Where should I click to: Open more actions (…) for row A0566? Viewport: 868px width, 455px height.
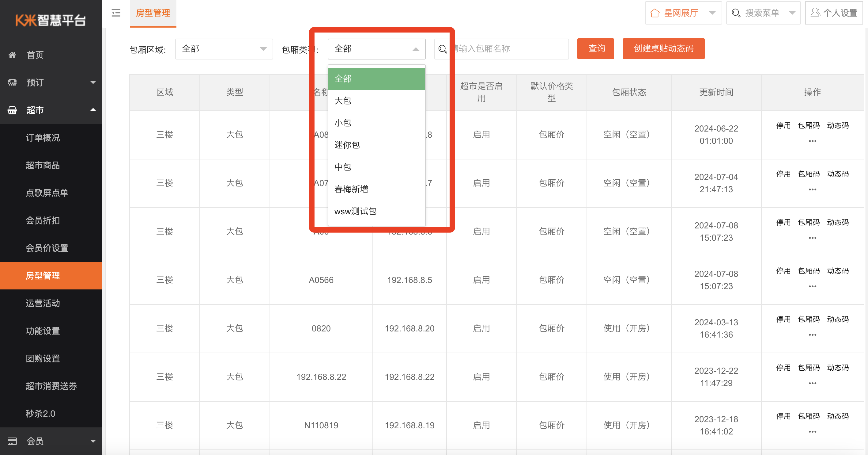tap(812, 286)
